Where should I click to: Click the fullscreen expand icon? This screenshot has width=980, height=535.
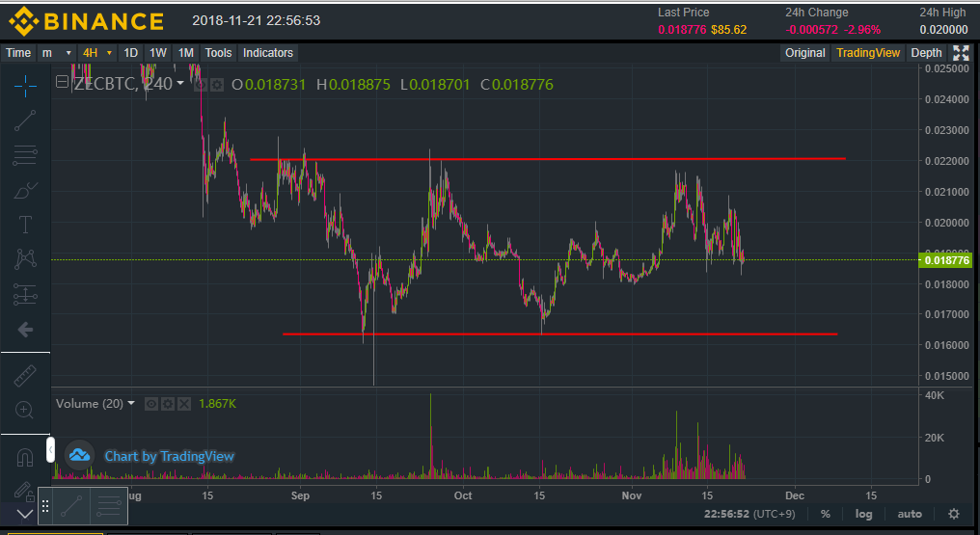961,53
